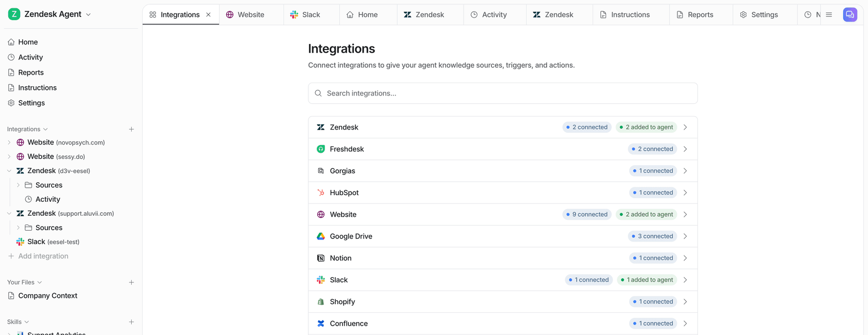Collapse the Your Files section
868x335 pixels.
[x=24, y=282]
